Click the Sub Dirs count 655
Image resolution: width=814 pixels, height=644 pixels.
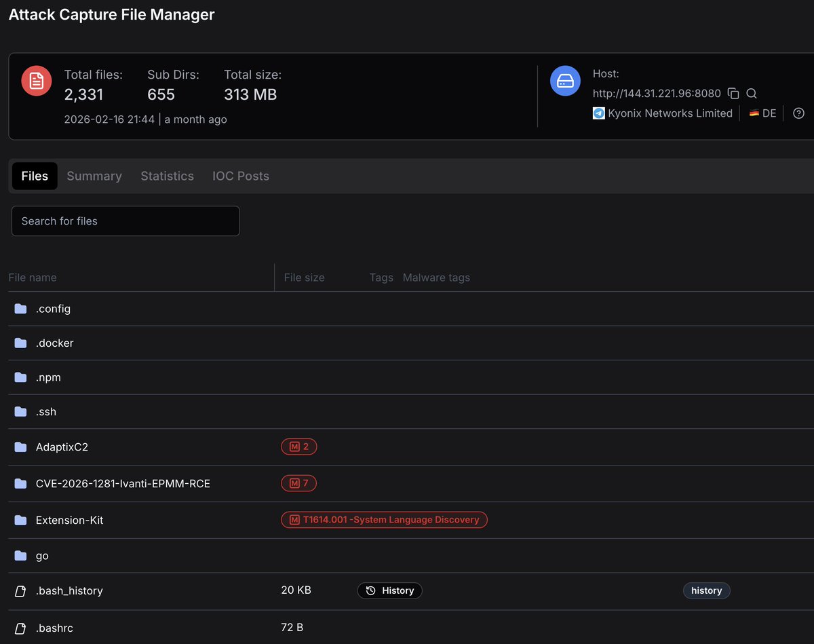(x=161, y=94)
